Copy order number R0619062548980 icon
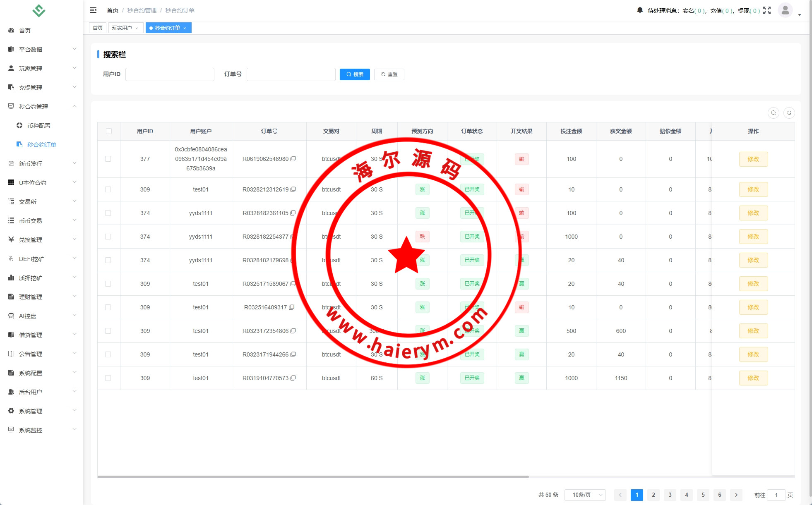812x505 pixels. [x=293, y=159]
